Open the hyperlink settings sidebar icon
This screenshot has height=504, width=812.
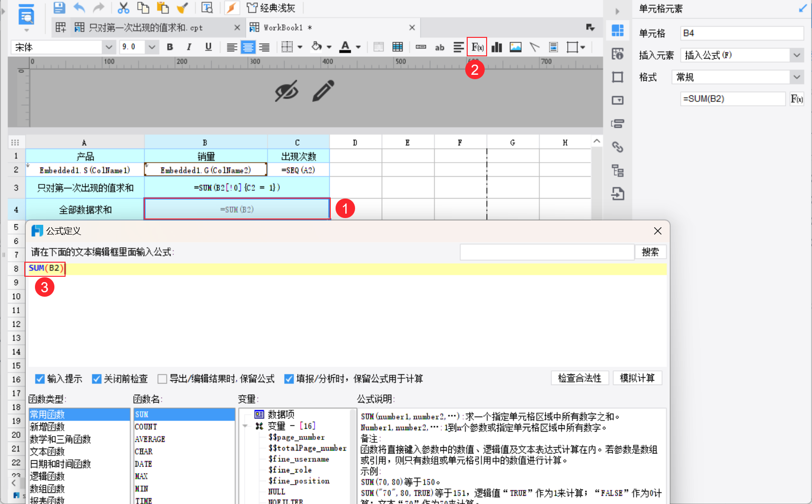coord(618,147)
